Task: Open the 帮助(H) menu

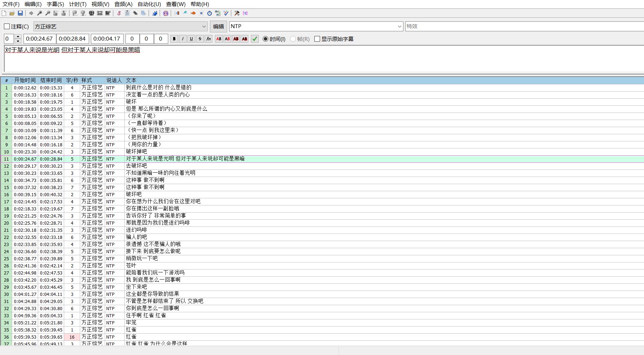Action: point(200,4)
